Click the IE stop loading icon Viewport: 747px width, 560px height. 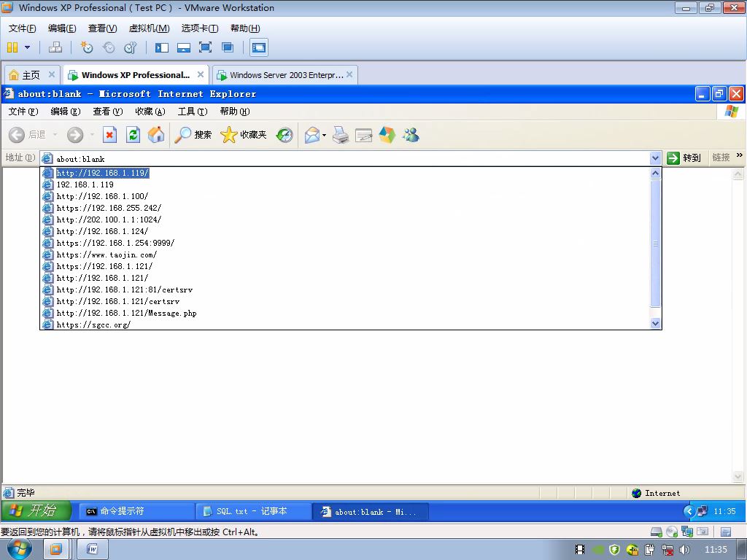pos(109,135)
